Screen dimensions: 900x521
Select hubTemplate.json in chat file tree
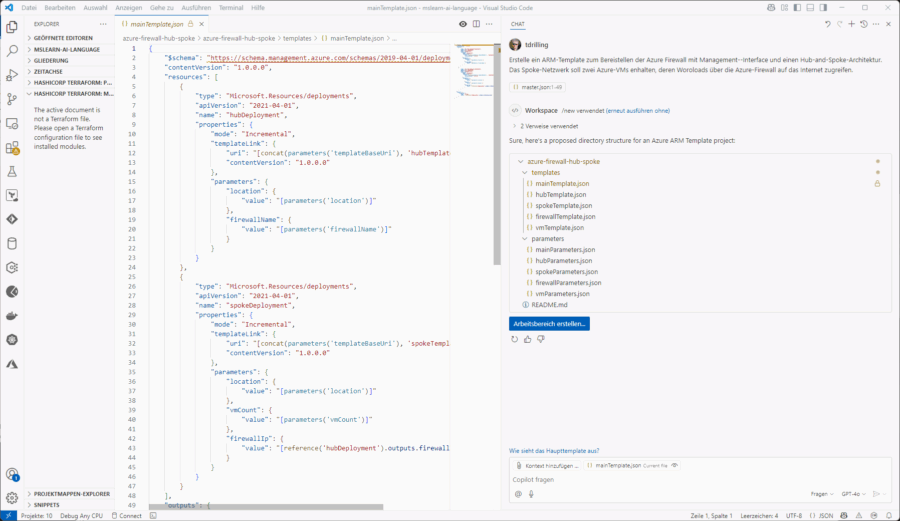[560, 195]
